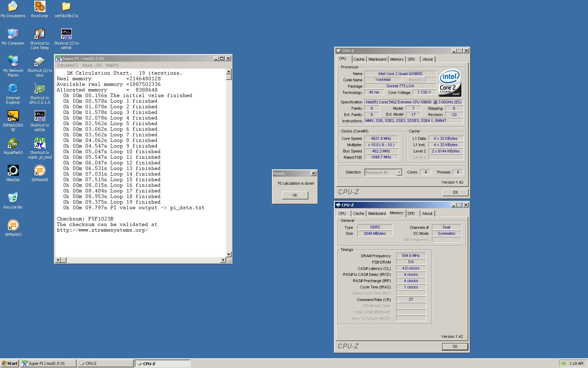588x368 pixels.
Task: Click the FSB:DRAM ratio value 5:6
Action: (411, 262)
